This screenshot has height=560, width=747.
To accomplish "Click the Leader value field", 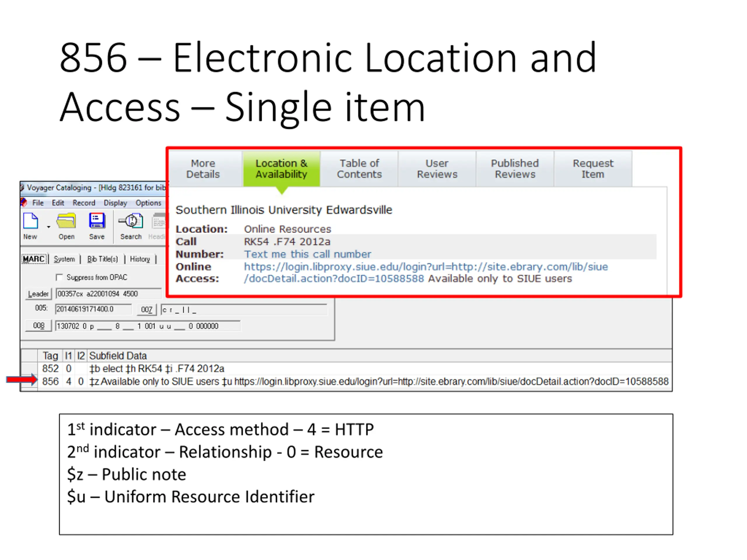I will tap(109, 294).
